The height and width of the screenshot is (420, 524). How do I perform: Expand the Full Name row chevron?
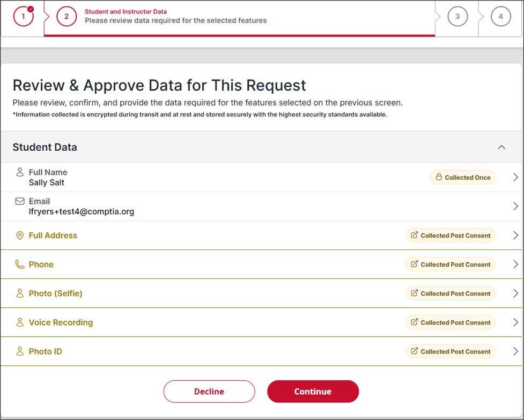(515, 178)
